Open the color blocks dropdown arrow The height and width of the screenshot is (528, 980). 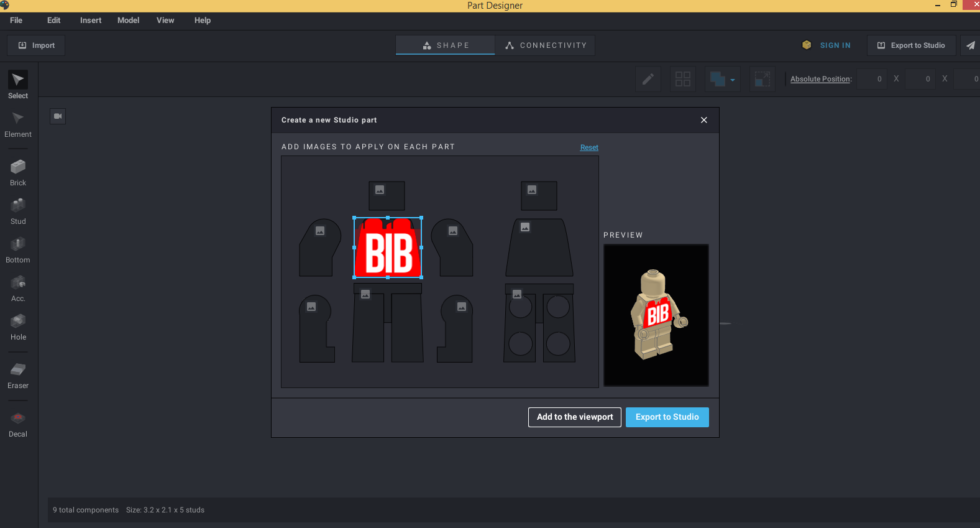(x=733, y=80)
